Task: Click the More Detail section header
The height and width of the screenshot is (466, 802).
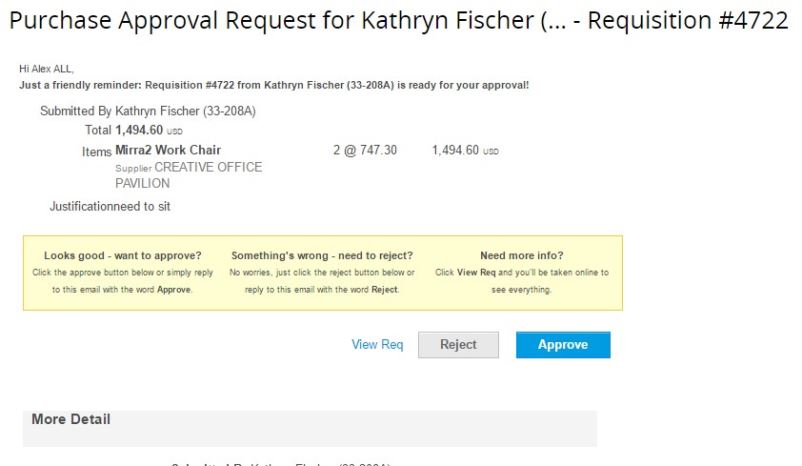Action: pyautogui.click(x=71, y=419)
